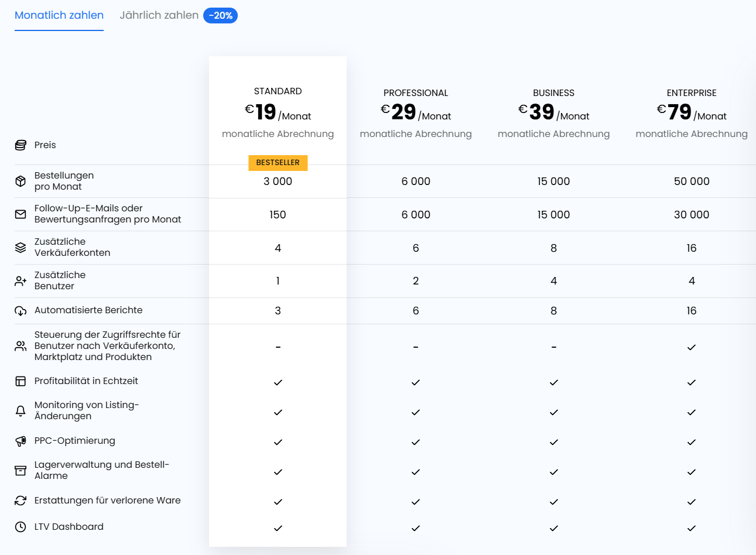Click the clock icon beside LTV Dashboard
The image size is (756, 555).
pyautogui.click(x=20, y=527)
